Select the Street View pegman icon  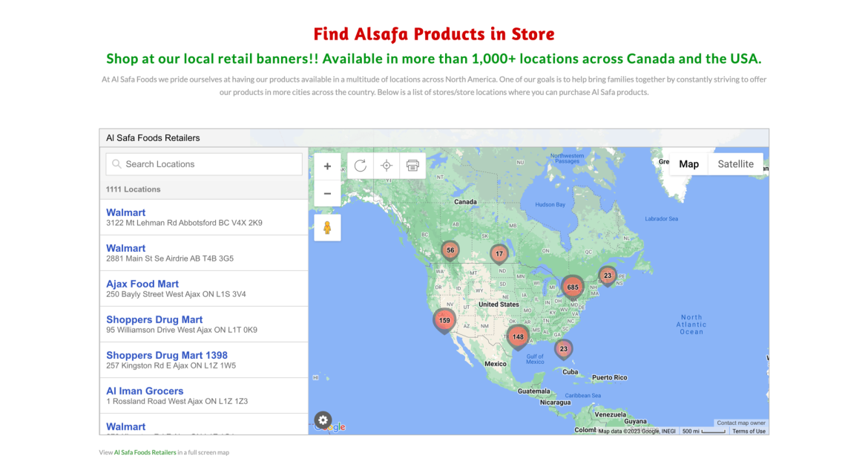327,228
